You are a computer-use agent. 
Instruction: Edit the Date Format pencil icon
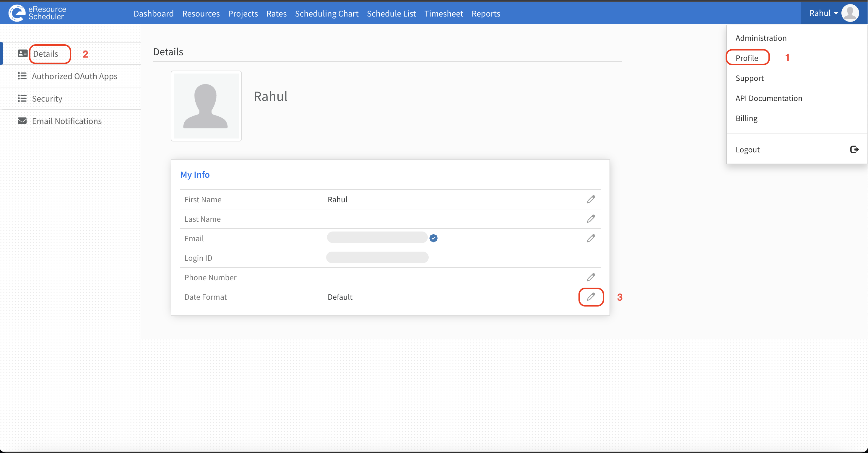click(591, 297)
